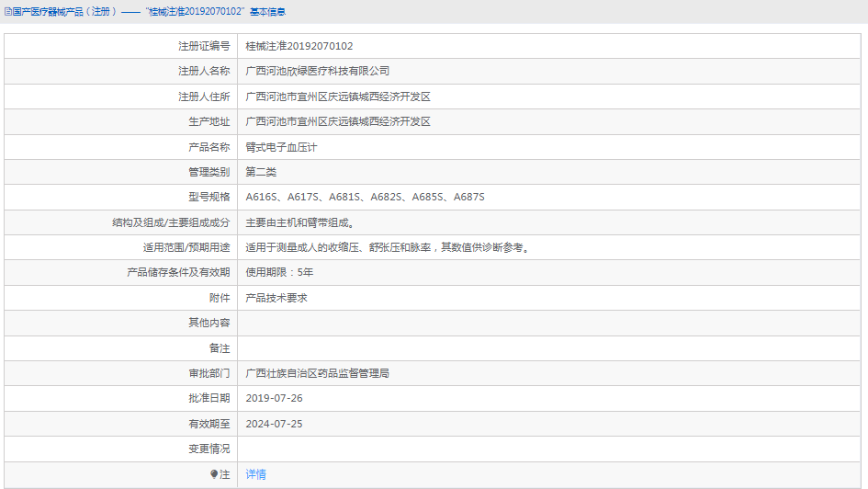Click the 变更情况 label
Viewport: 868px width, 489px height.
pos(209,449)
